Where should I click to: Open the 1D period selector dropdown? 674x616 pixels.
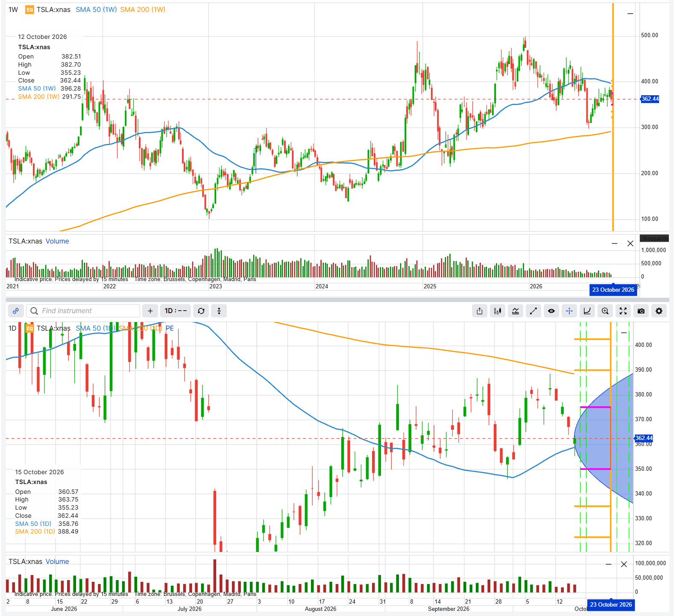[176, 311]
